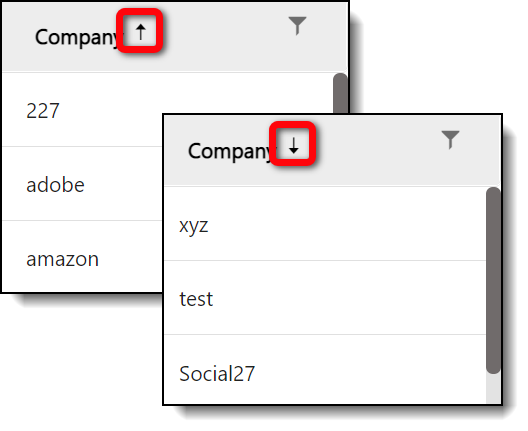Open the filter funnel above the xyz list
Screen dimensions: 528x431
tap(450, 139)
